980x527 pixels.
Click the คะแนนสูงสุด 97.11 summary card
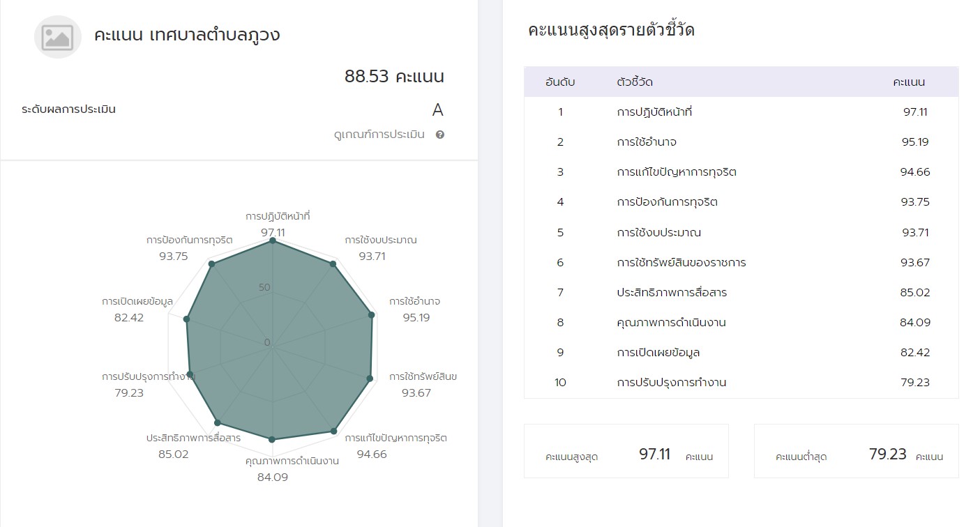click(626, 451)
